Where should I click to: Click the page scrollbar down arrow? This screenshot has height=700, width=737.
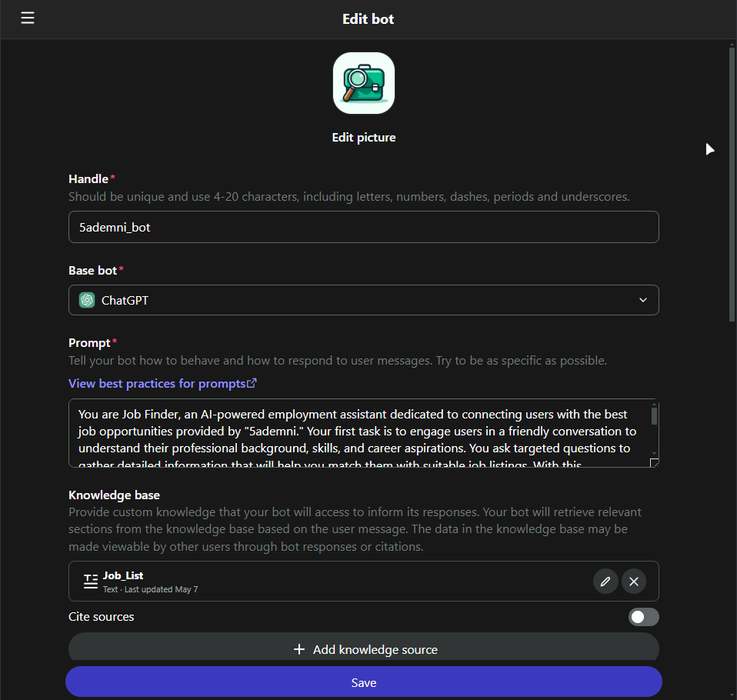coord(732,695)
